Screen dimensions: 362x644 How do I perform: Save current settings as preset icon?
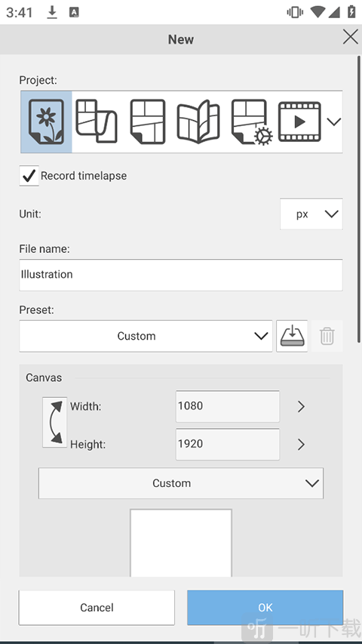tap(292, 336)
